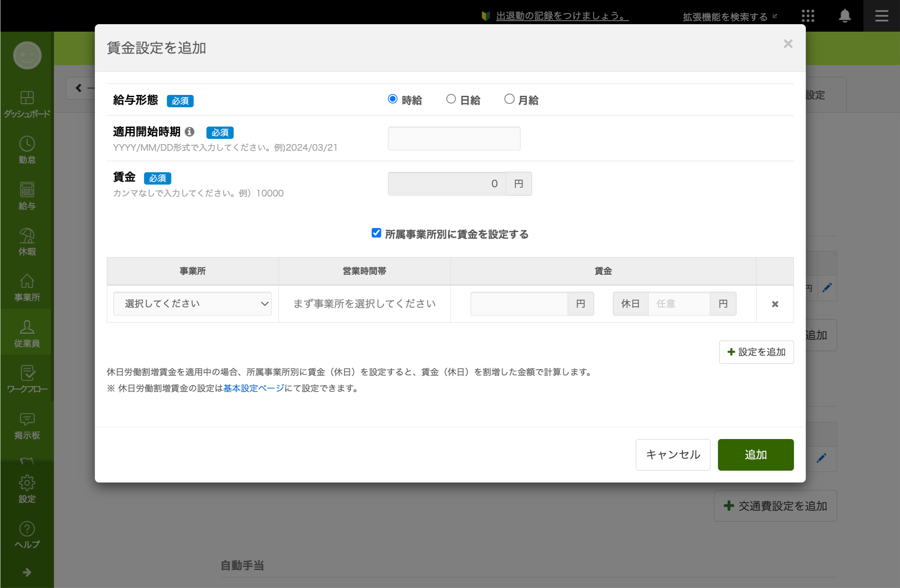Click the green 追加 button
This screenshot has width=900, height=588.
(755, 455)
